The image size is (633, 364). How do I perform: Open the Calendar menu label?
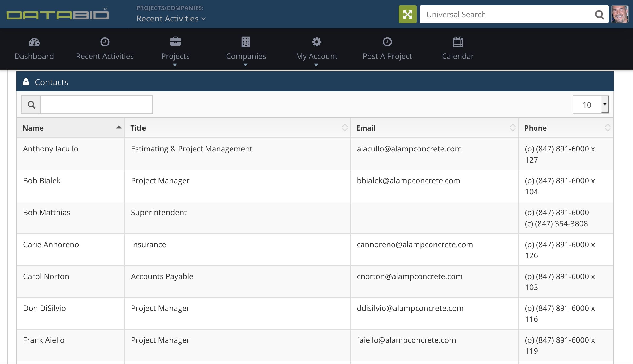tap(458, 56)
